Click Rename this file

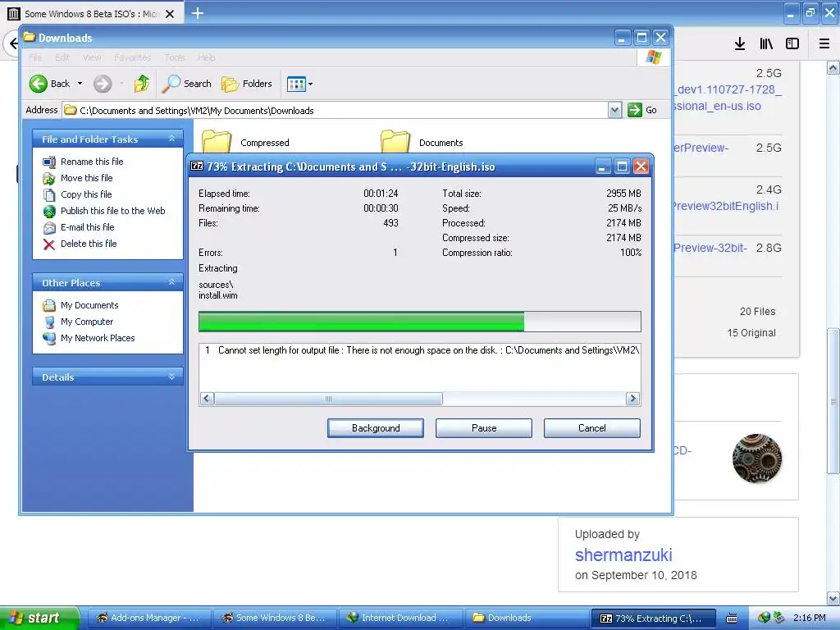click(x=92, y=162)
